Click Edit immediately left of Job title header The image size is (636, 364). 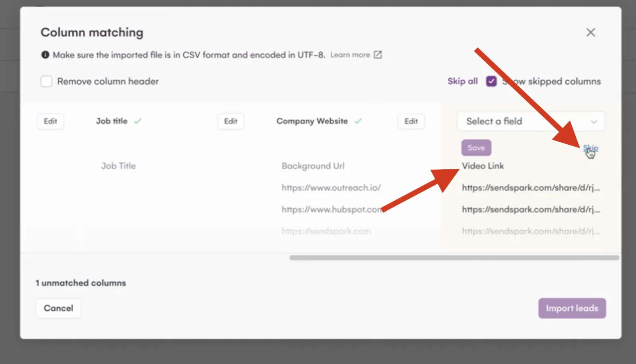pos(50,121)
